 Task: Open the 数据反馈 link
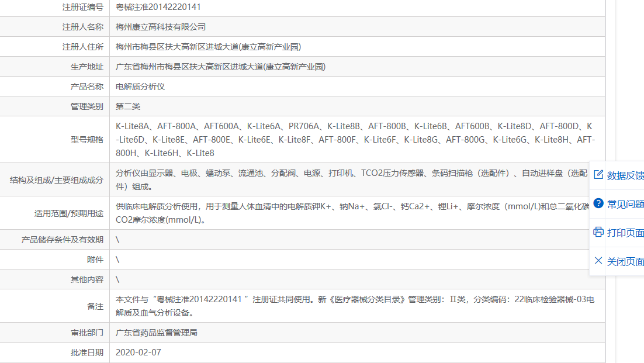625,176
